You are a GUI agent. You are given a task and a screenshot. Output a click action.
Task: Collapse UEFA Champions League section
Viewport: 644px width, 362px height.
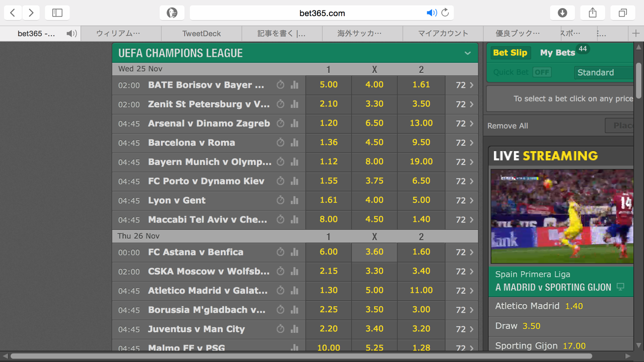coord(468,53)
